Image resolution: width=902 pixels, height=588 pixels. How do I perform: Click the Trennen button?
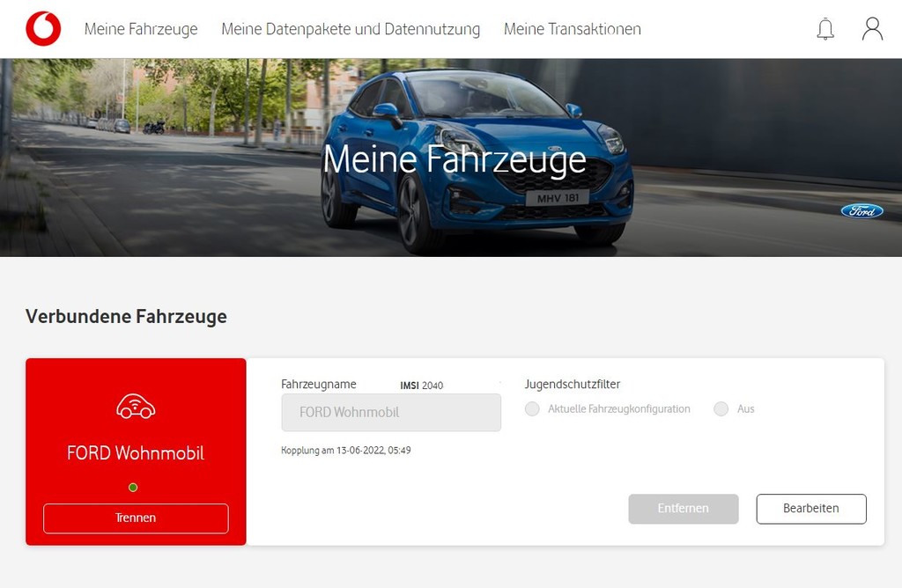[x=136, y=518]
